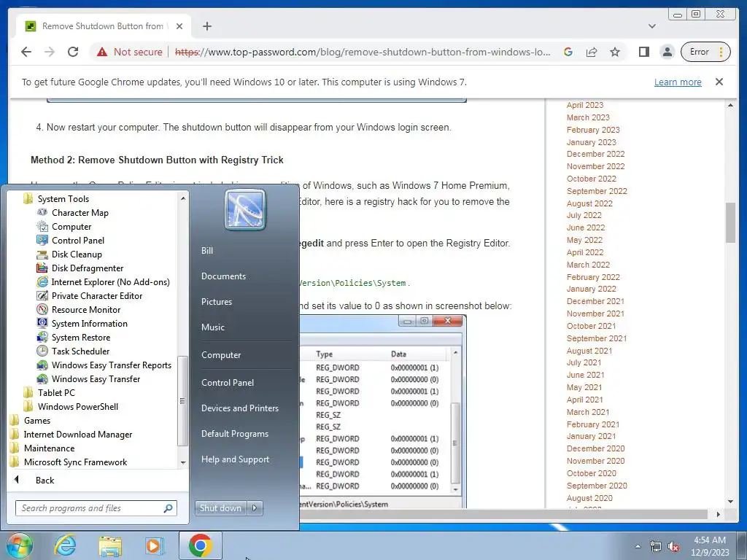
Task: Open Character Map from System Tools
Action: click(80, 213)
